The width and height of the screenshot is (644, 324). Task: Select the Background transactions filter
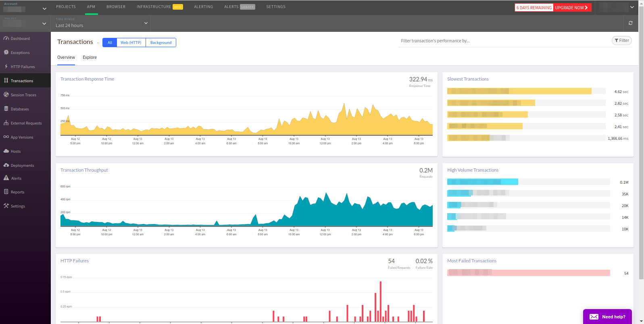point(161,42)
